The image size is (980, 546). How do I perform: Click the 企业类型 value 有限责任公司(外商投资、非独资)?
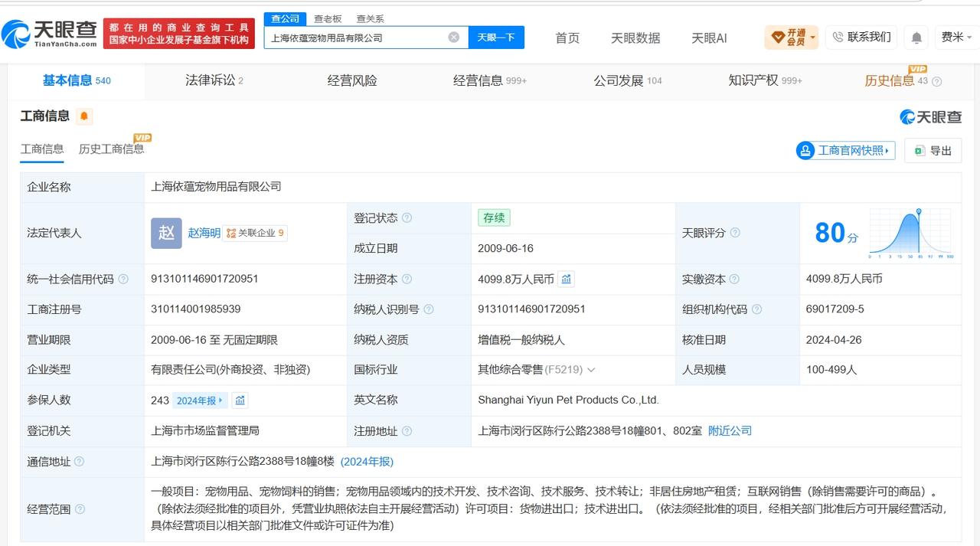click(230, 370)
